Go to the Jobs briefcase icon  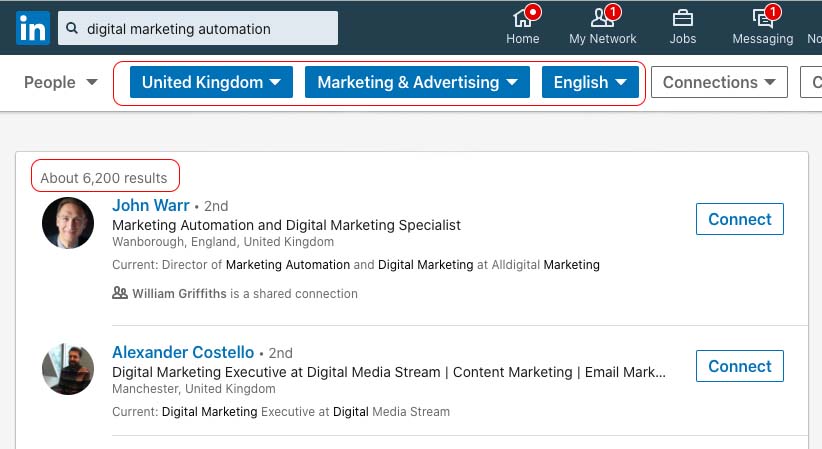(x=683, y=18)
